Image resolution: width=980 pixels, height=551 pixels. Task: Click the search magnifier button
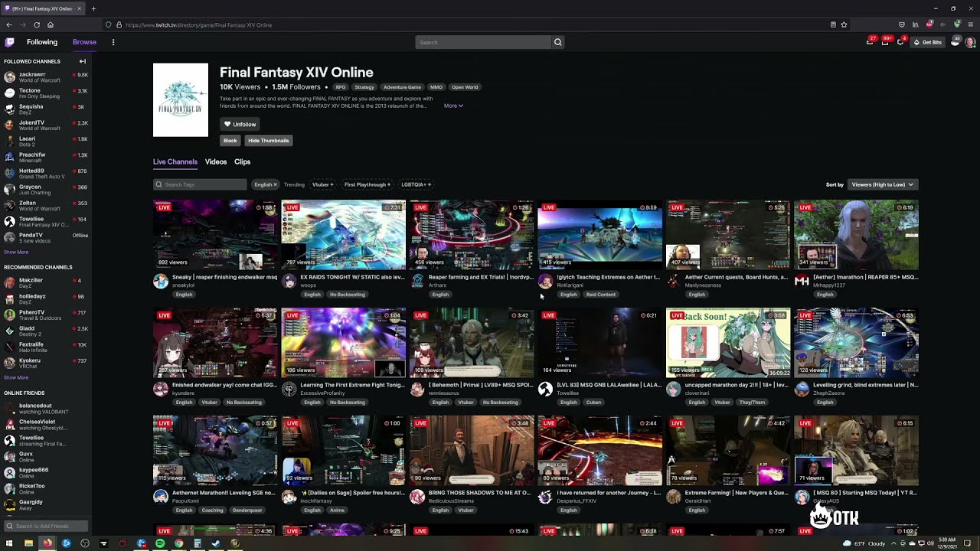point(557,42)
